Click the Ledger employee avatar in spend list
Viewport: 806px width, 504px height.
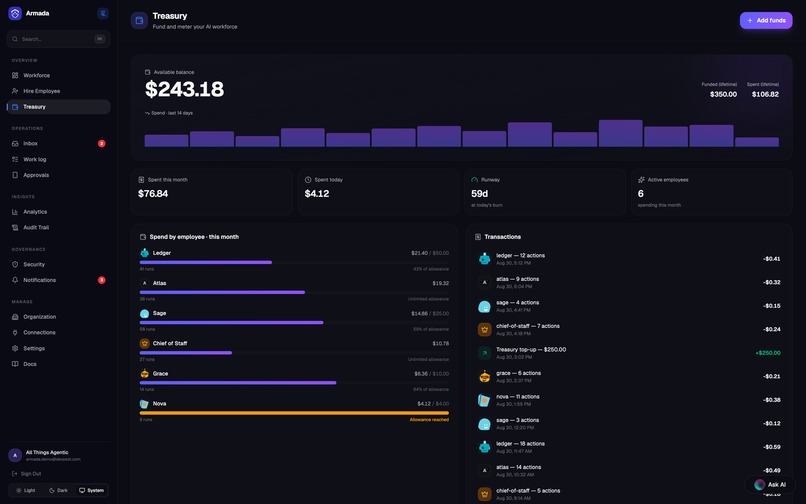[144, 253]
